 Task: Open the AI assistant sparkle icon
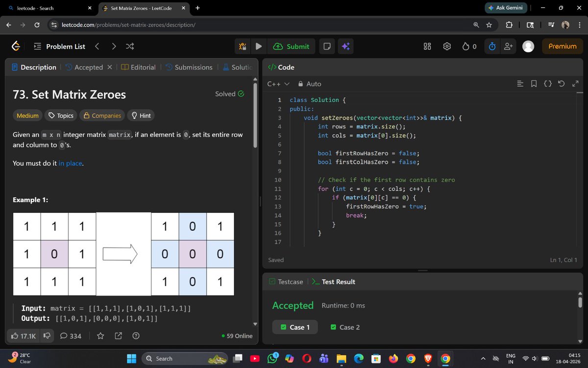pos(346,46)
